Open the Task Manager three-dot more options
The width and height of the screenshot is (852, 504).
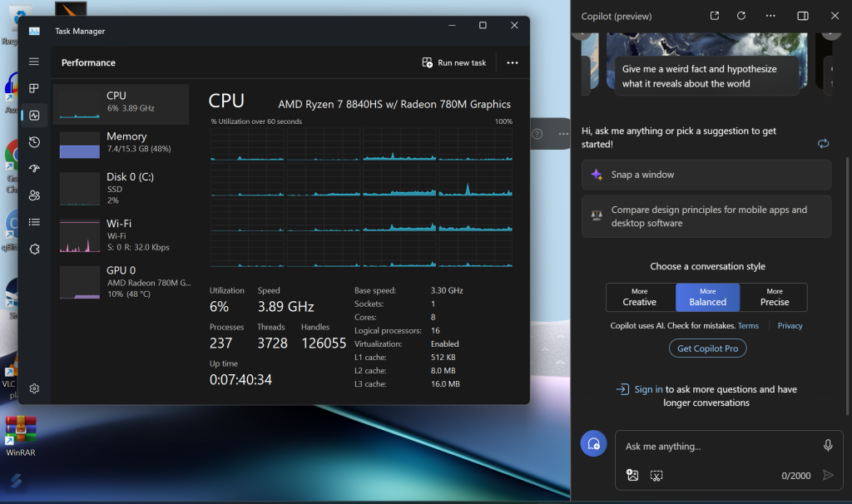click(x=513, y=62)
